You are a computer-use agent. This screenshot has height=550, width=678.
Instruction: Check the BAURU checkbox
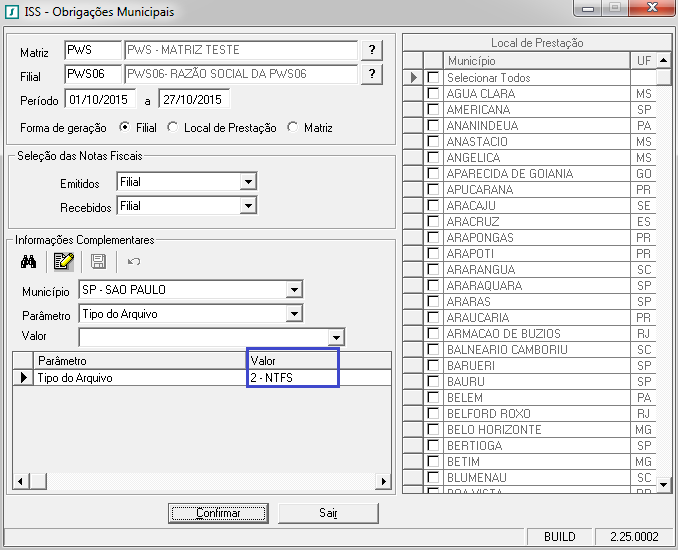(x=433, y=381)
